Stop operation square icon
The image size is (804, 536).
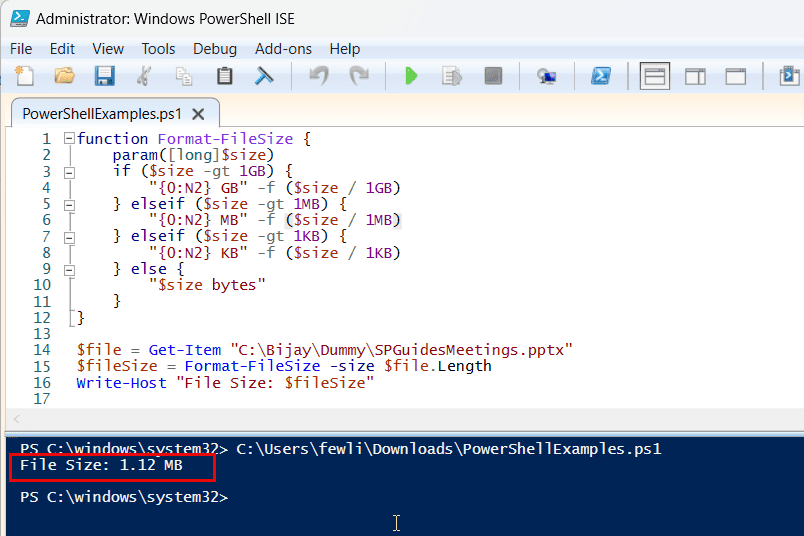pos(493,76)
